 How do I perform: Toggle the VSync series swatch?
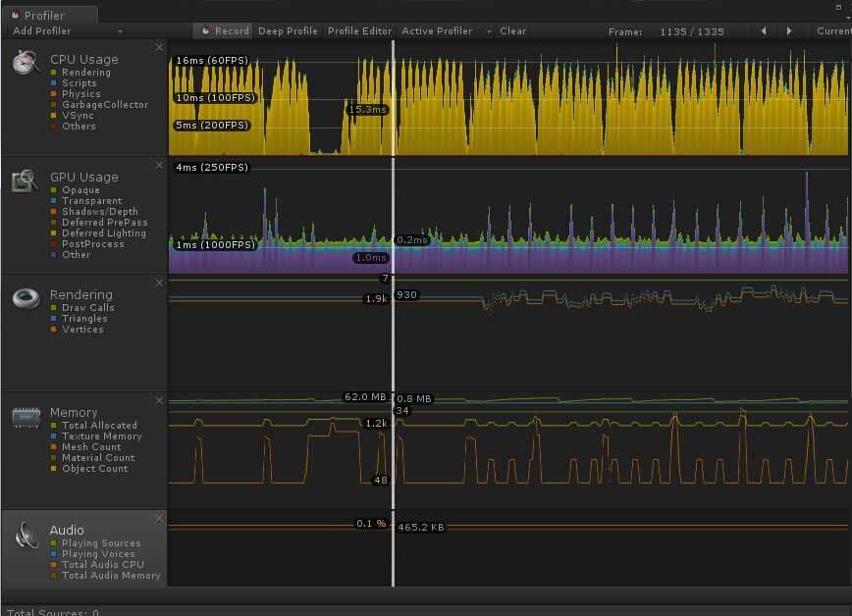click(54, 115)
